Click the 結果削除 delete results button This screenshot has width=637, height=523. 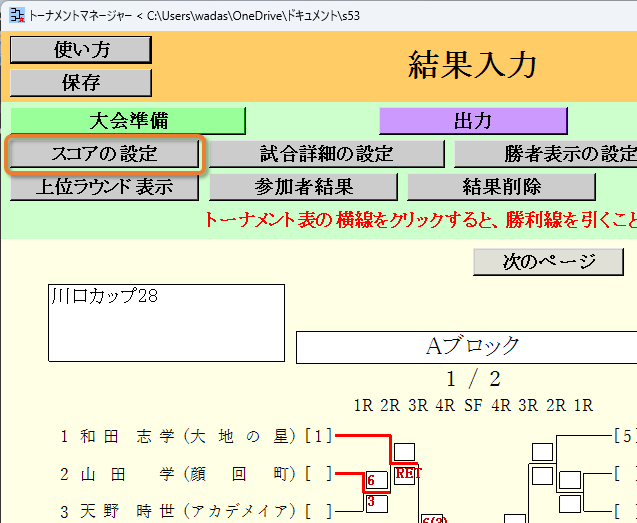(501, 187)
